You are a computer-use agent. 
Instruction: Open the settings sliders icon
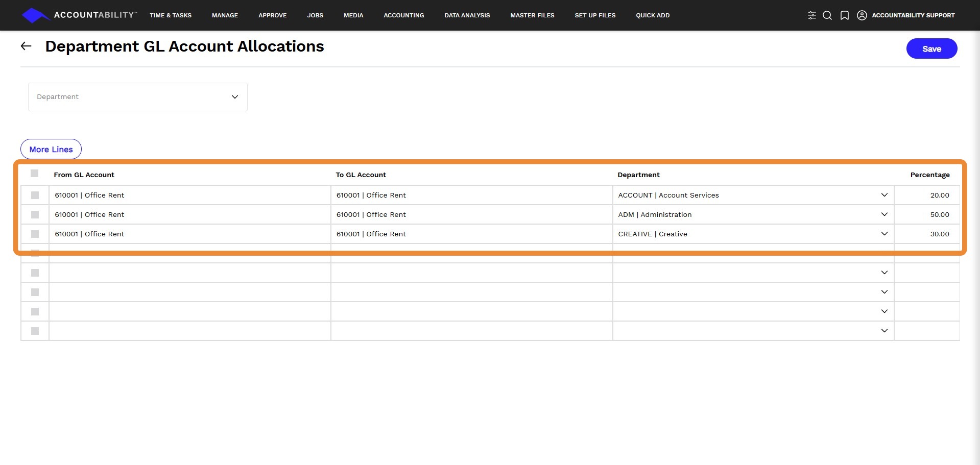(811, 15)
